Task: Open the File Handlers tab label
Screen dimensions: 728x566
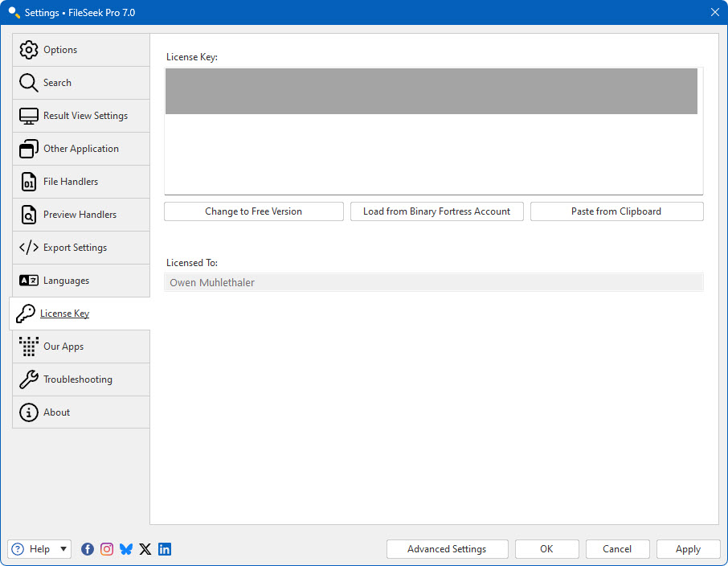Action: 71,182
